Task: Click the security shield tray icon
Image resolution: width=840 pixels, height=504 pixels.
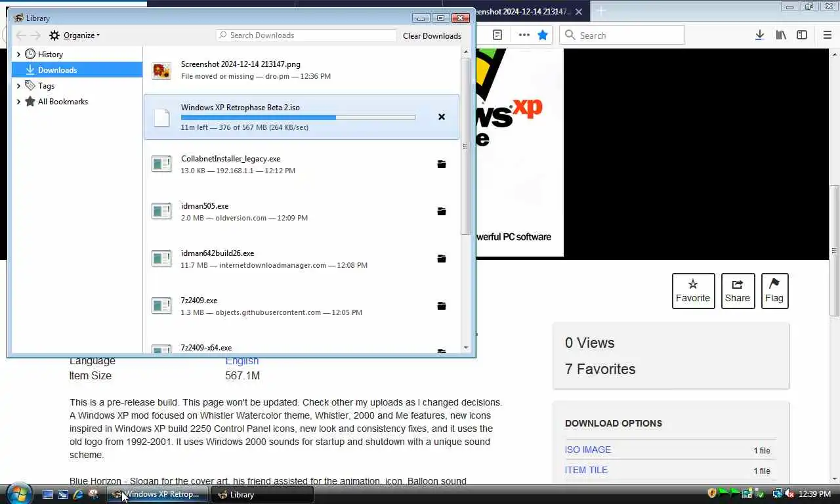Action: [712, 493]
